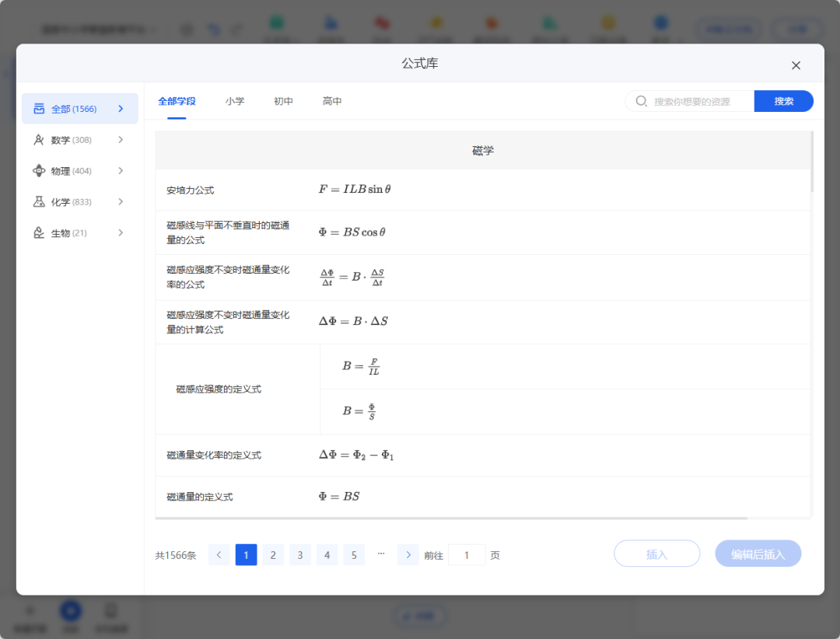Image resolution: width=840 pixels, height=639 pixels.
Task: Jump to page 3 in pagination
Action: [x=299, y=554]
